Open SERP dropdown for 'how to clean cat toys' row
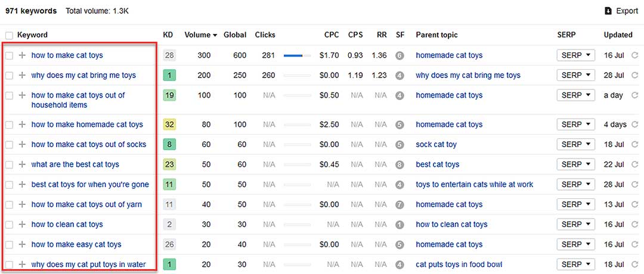The width and height of the screenshot is (644, 274). click(575, 225)
